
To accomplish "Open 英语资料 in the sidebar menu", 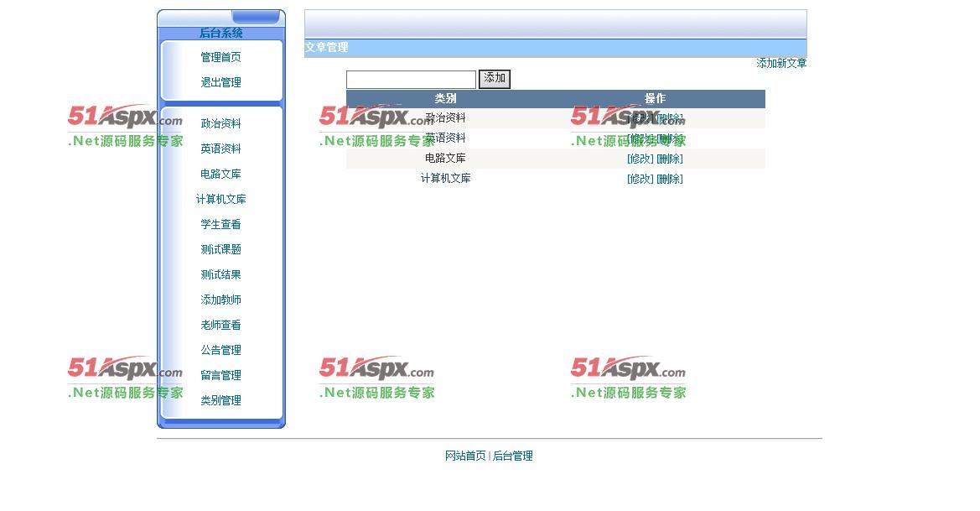I will [220, 149].
